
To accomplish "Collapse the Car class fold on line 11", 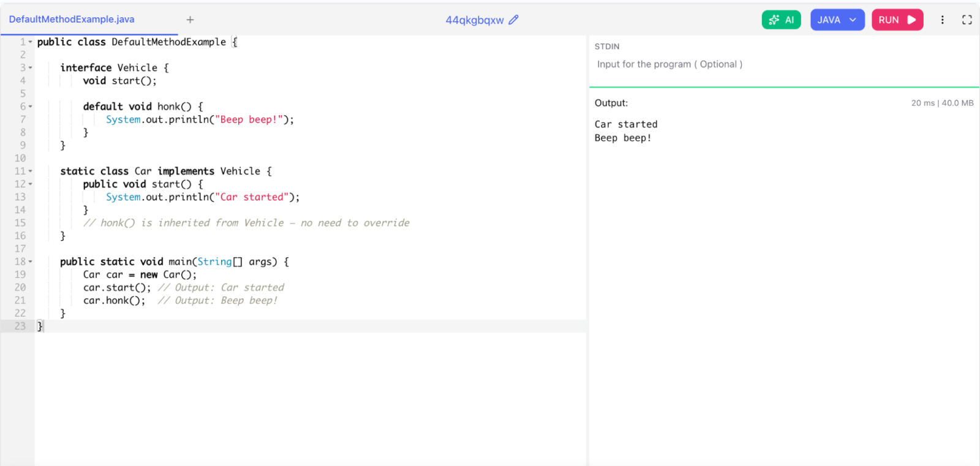I will (x=31, y=171).
